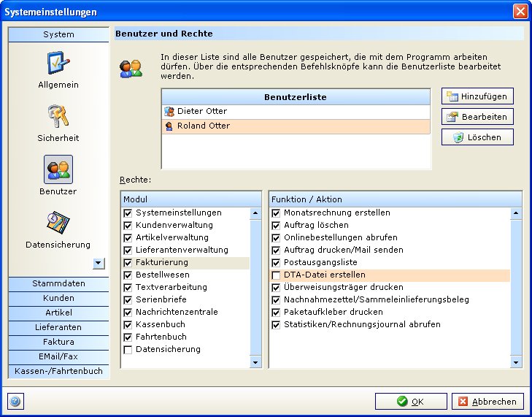This screenshot has height=417, width=532.
Task: Check the DTA-Datei erstellen checkbox
Action: pos(276,275)
